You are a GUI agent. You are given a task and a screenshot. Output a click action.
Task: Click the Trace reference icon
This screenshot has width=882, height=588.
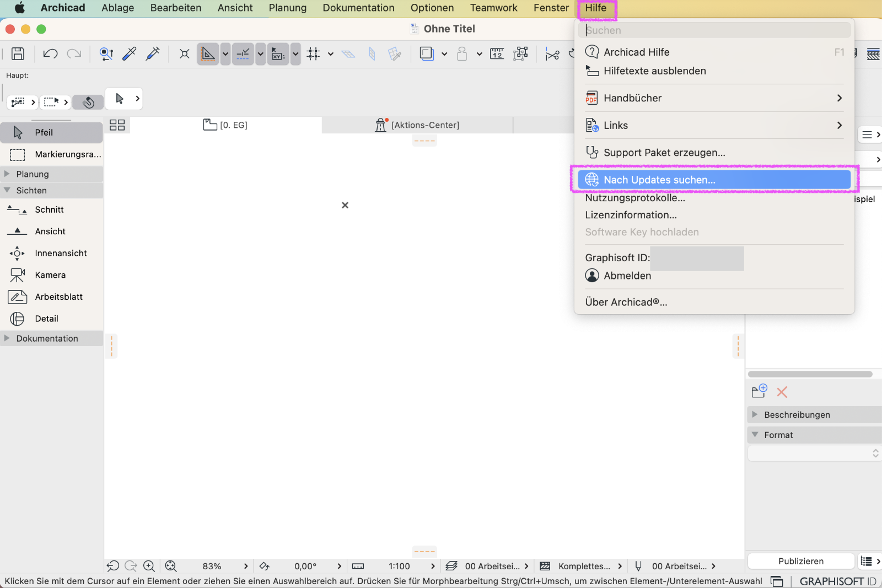pos(427,53)
